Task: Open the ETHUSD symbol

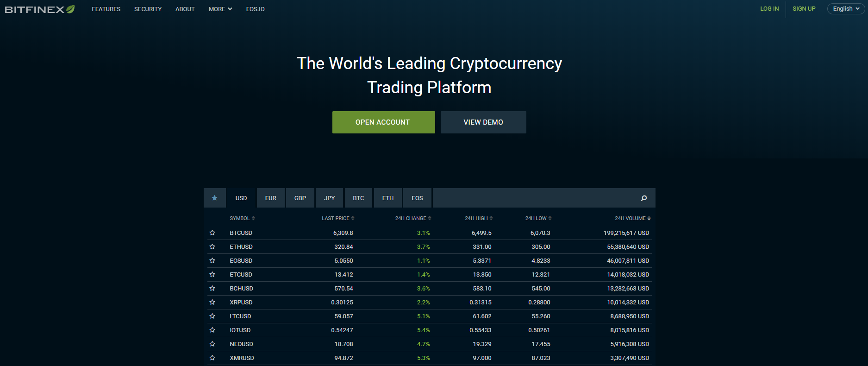Action: tap(241, 247)
